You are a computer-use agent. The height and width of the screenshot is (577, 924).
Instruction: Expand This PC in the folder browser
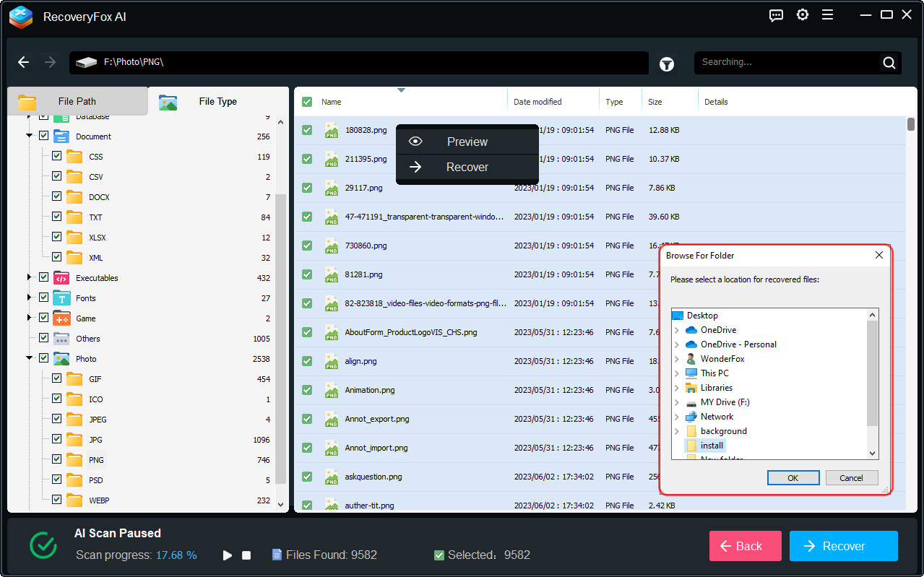coord(677,373)
